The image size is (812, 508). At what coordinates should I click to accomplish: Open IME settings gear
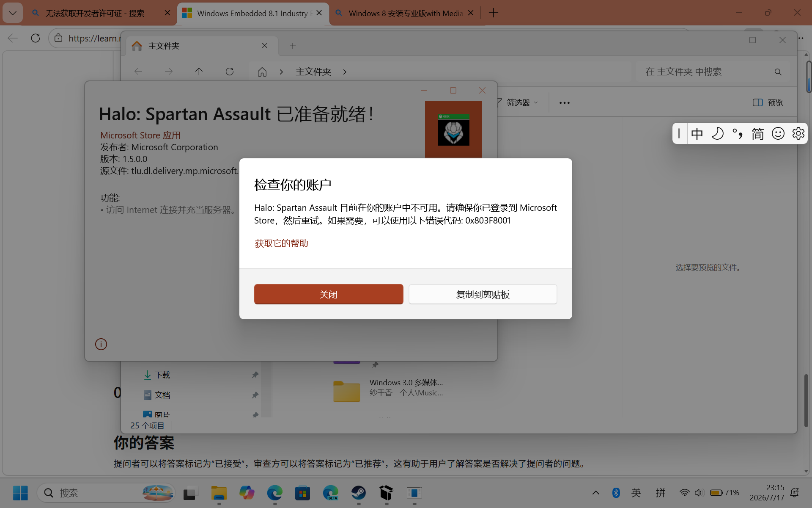coord(798,134)
